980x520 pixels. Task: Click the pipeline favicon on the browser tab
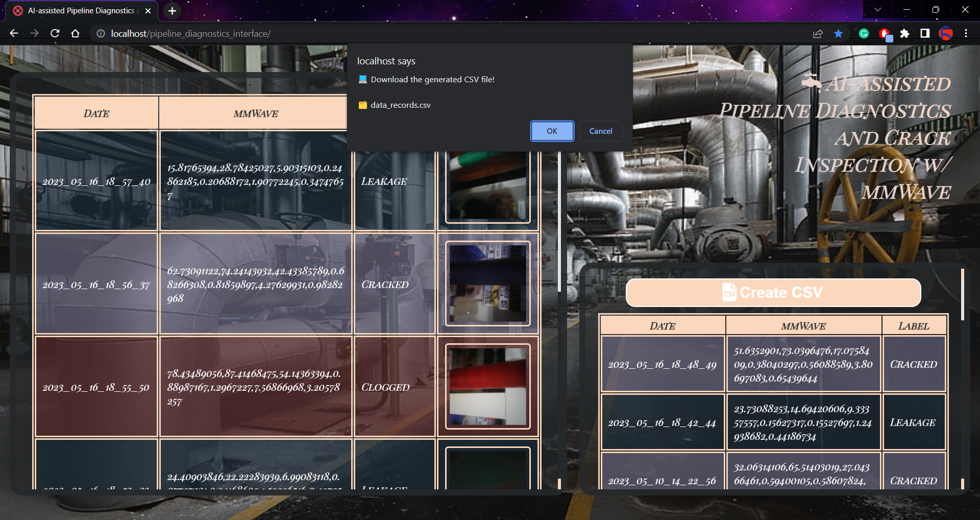17,10
